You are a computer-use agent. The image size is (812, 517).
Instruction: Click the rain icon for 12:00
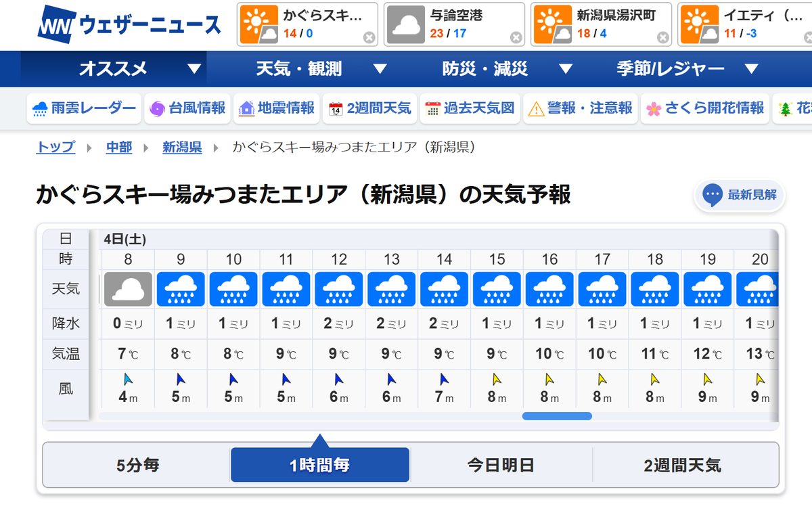(x=338, y=289)
